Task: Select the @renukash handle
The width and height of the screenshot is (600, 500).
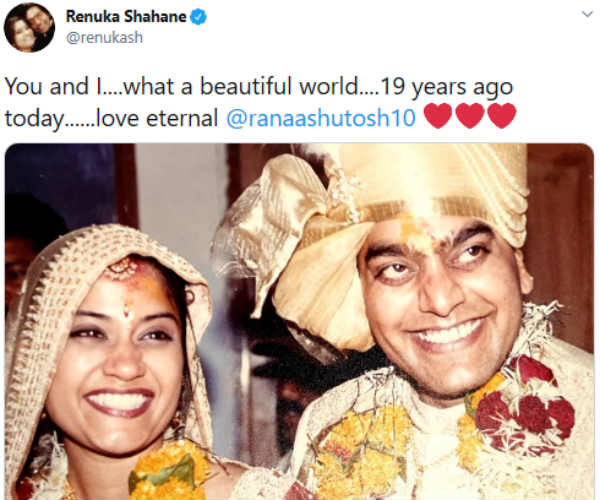Action: (x=104, y=37)
